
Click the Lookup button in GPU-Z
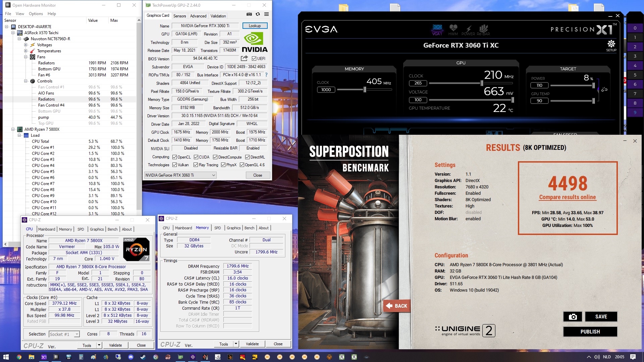tap(255, 26)
